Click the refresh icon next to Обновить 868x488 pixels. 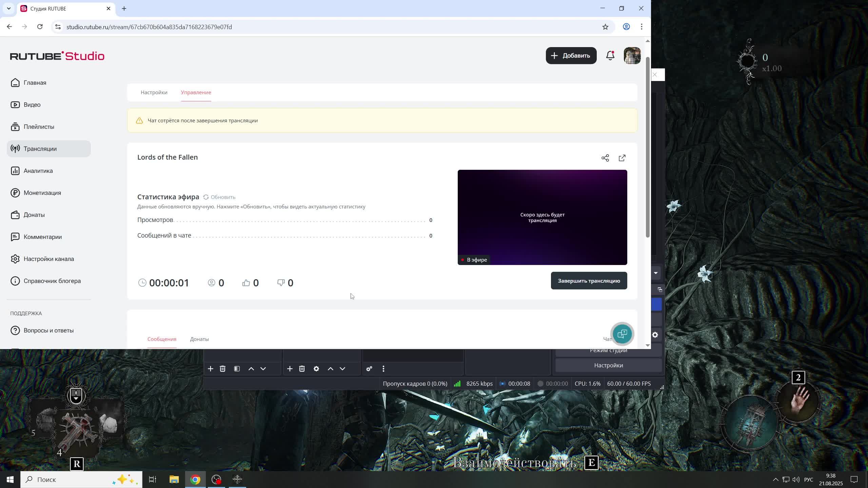point(206,197)
